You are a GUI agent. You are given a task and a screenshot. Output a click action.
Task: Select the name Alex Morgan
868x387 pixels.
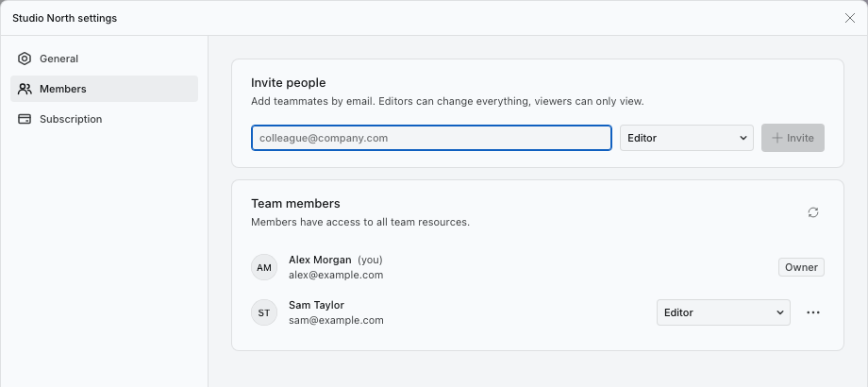point(320,260)
